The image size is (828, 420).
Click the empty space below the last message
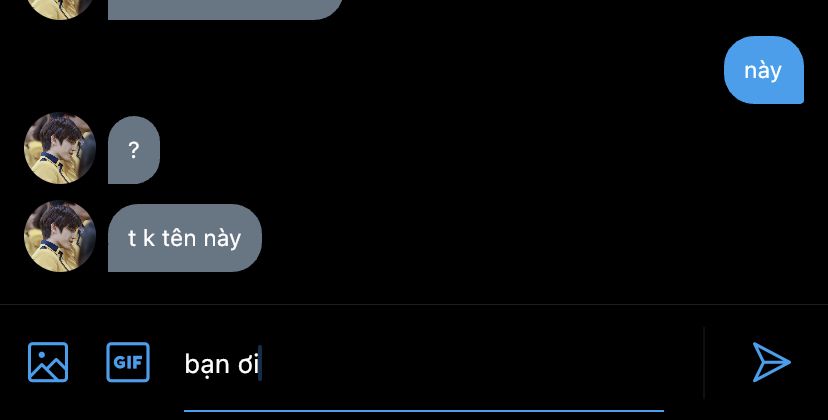414,288
